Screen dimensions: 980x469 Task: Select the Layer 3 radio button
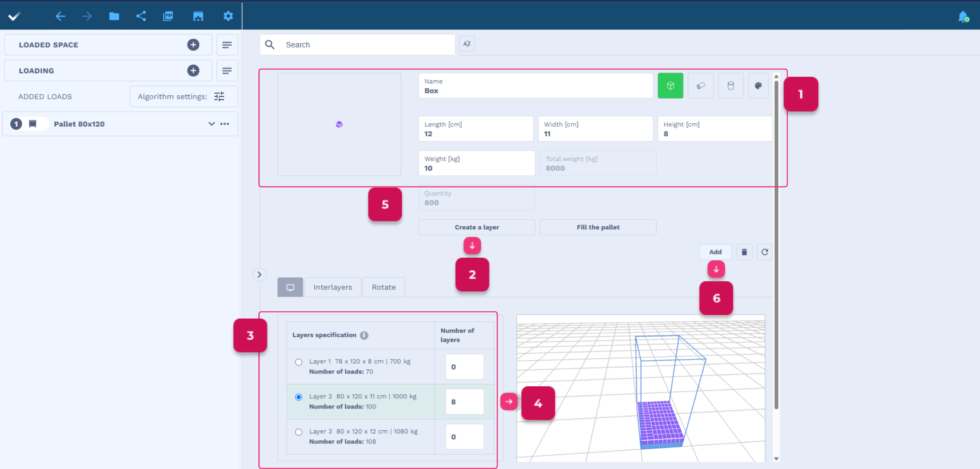(299, 432)
